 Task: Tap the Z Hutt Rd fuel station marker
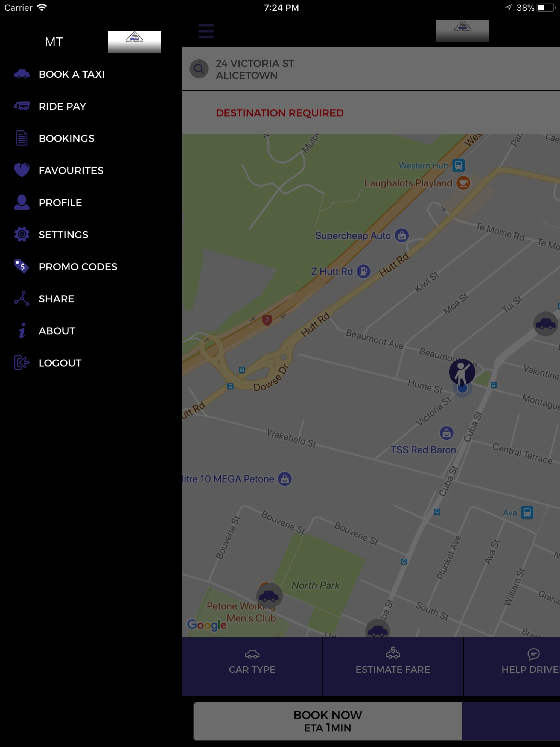[363, 271]
